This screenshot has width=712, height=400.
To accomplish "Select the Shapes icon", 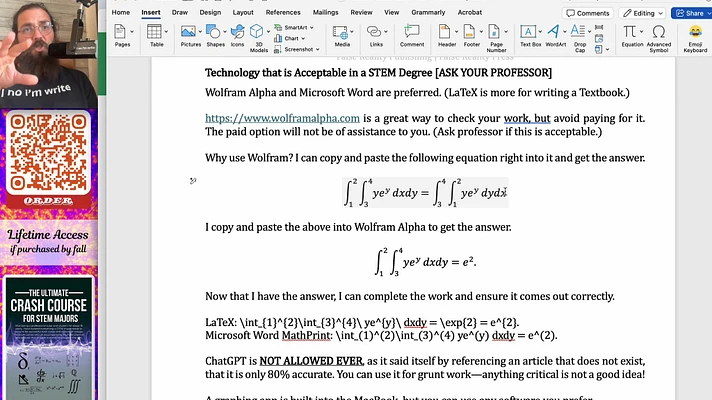I will (x=213, y=31).
